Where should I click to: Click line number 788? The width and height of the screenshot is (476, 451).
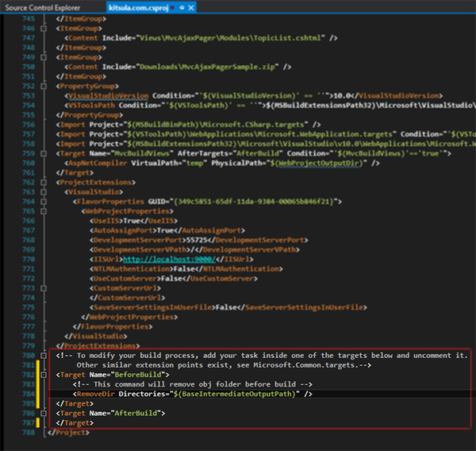point(29,433)
